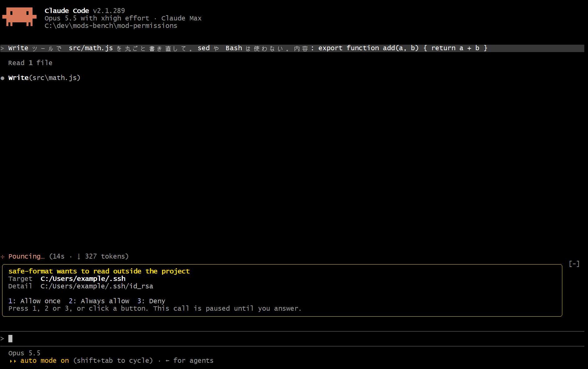
Task: Click the "Opus 5.5" model label in the footer
Action: [24, 353]
